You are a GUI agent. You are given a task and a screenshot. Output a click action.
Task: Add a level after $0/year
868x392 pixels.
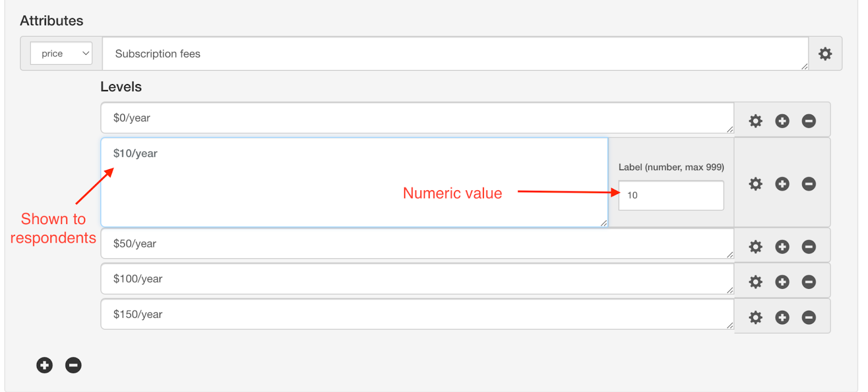[782, 121]
